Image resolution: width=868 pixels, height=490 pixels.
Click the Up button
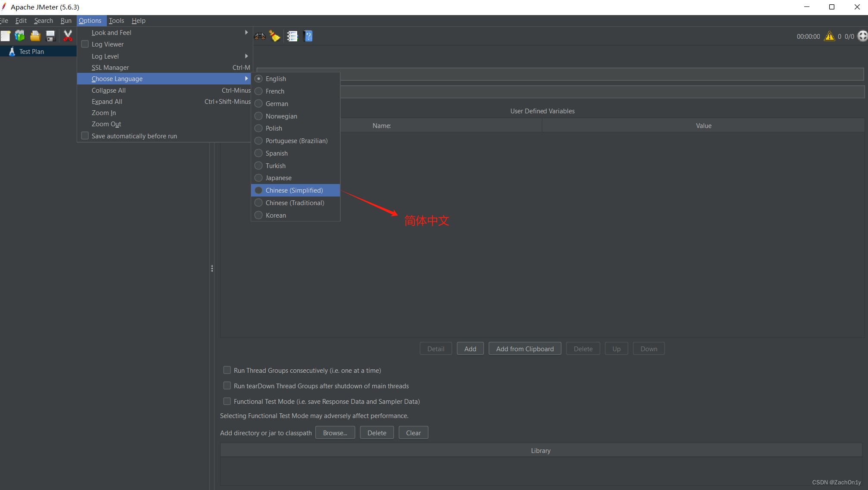[617, 349]
